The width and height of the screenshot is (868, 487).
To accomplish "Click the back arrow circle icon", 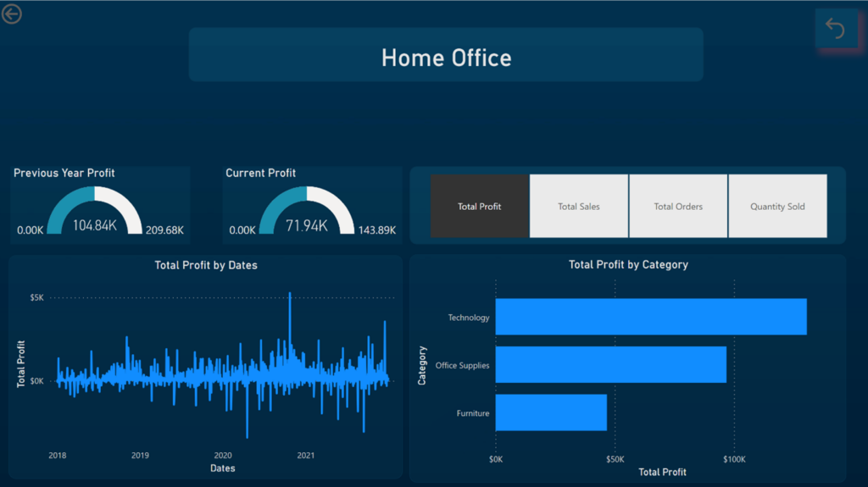I will click(12, 14).
